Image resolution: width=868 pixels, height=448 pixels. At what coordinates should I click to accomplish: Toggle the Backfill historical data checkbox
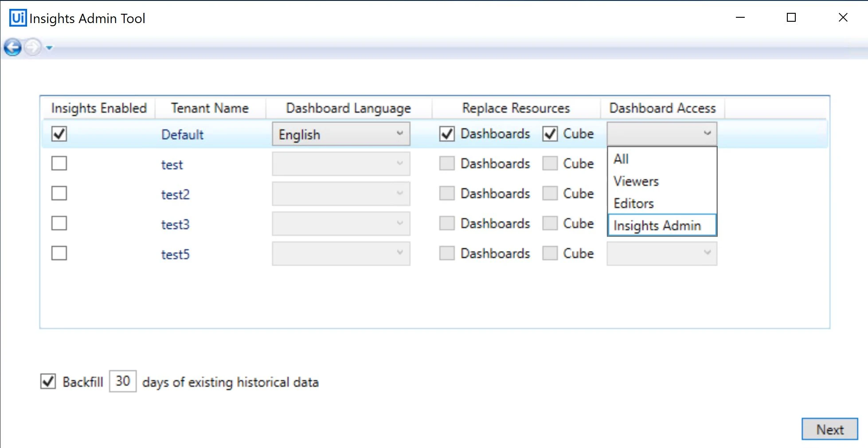(x=48, y=381)
